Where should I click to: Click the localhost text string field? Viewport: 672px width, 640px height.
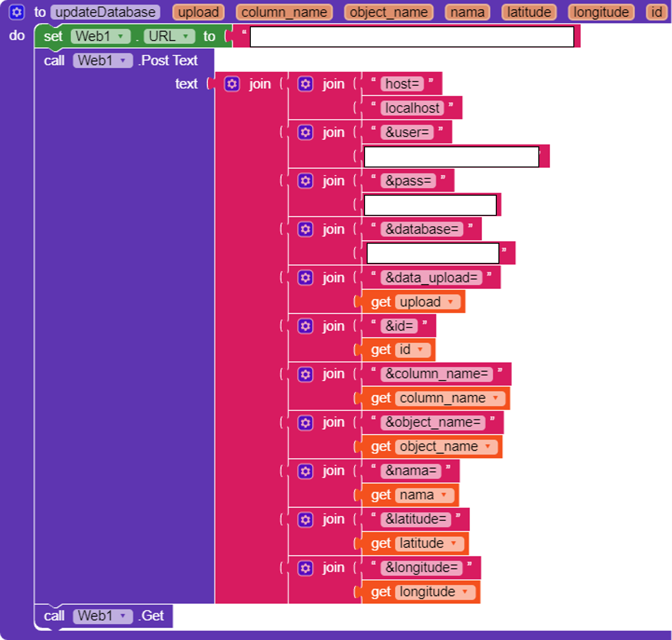(x=412, y=108)
